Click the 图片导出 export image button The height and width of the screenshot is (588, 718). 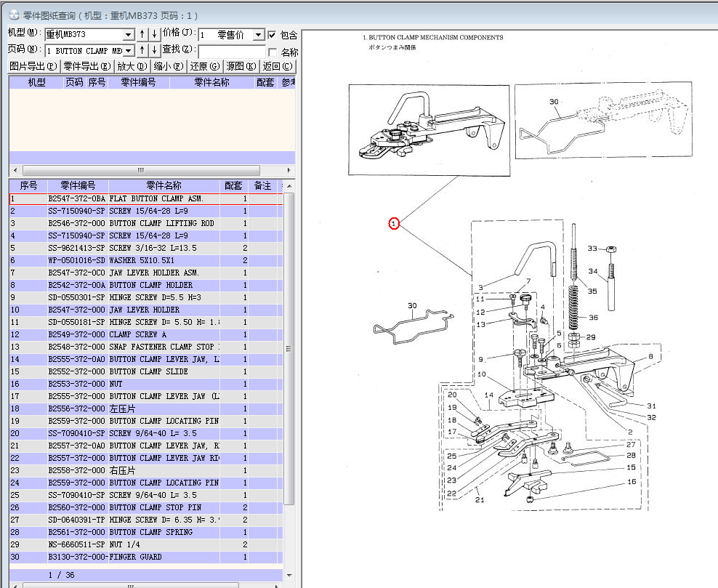[x=33, y=66]
